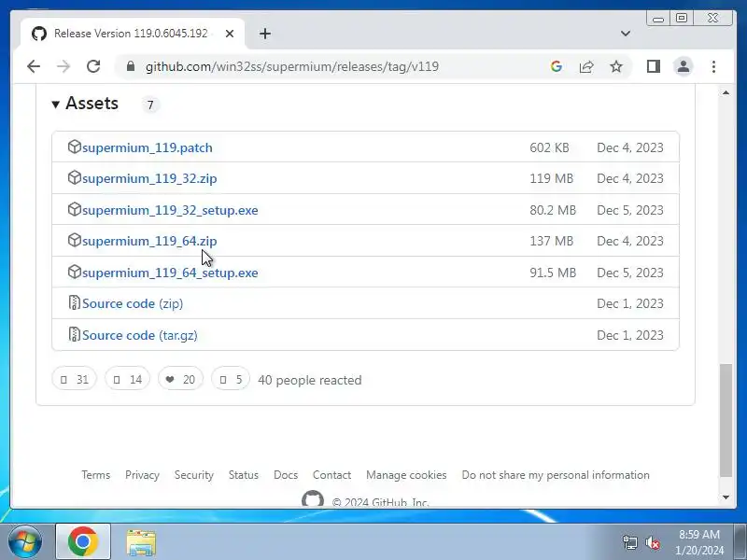The height and width of the screenshot is (560, 747).
Task: Close the Release Version tab
Action: coord(230,34)
